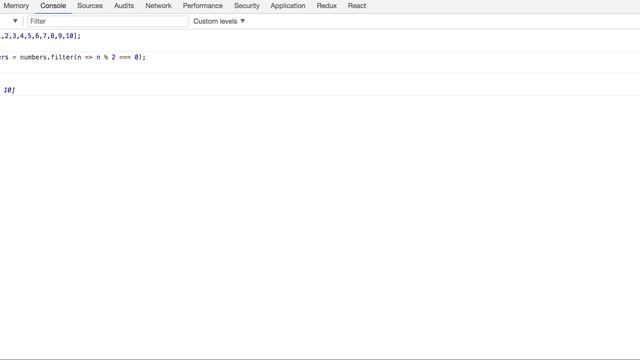Focus the console Filter input field
Screen dimensions: 640x360
108,21
